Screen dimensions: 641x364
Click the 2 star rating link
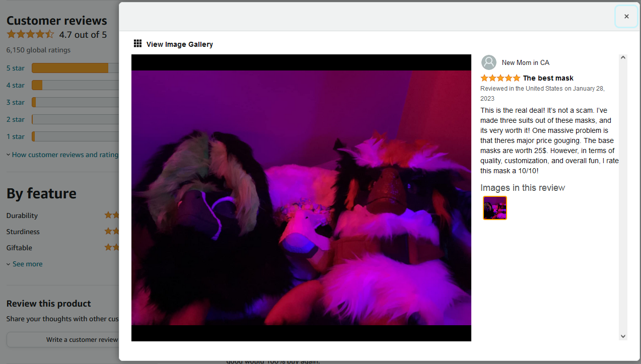tap(15, 119)
